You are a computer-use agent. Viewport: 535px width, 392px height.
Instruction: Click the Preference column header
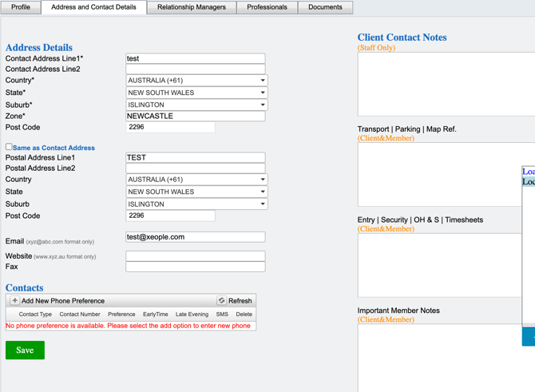pos(121,315)
